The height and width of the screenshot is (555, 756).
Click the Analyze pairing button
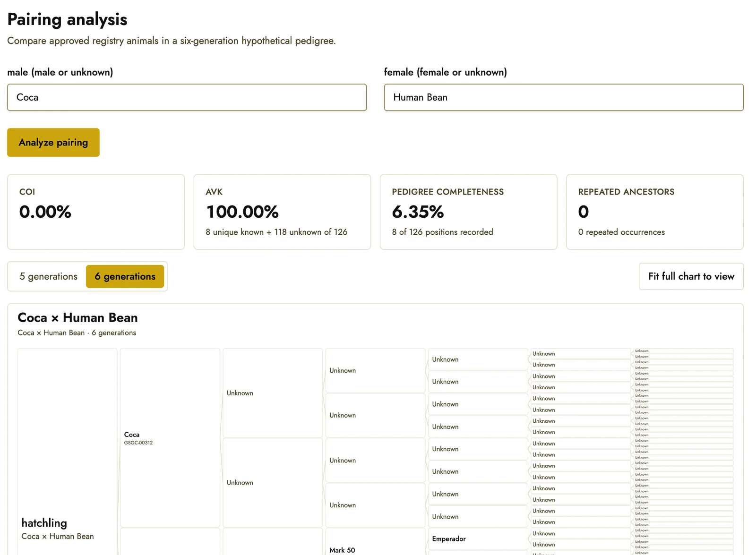pos(53,142)
